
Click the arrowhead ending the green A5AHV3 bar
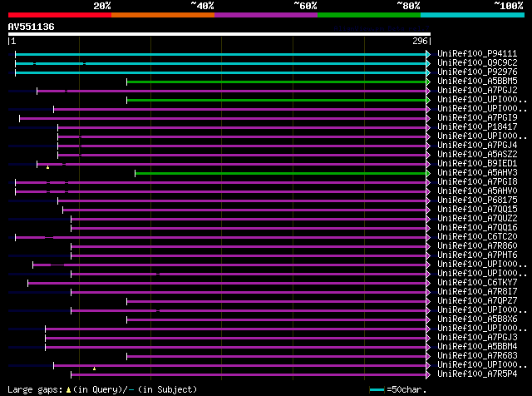pos(428,173)
